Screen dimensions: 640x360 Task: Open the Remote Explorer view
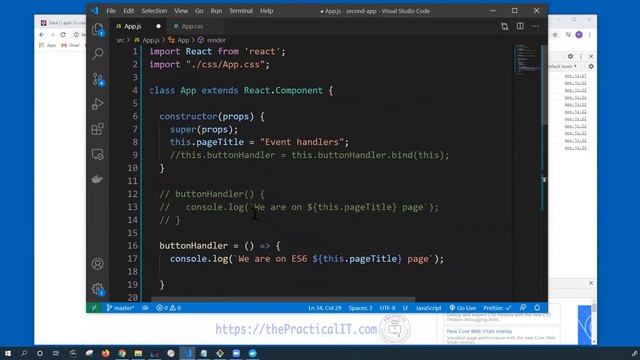[x=98, y=154]
